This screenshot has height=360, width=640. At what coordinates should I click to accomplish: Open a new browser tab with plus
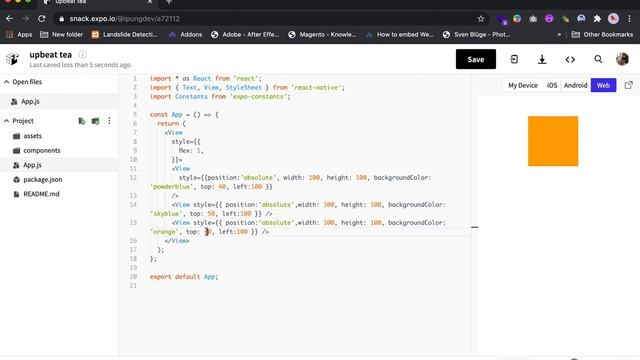[x=169, y=2]
